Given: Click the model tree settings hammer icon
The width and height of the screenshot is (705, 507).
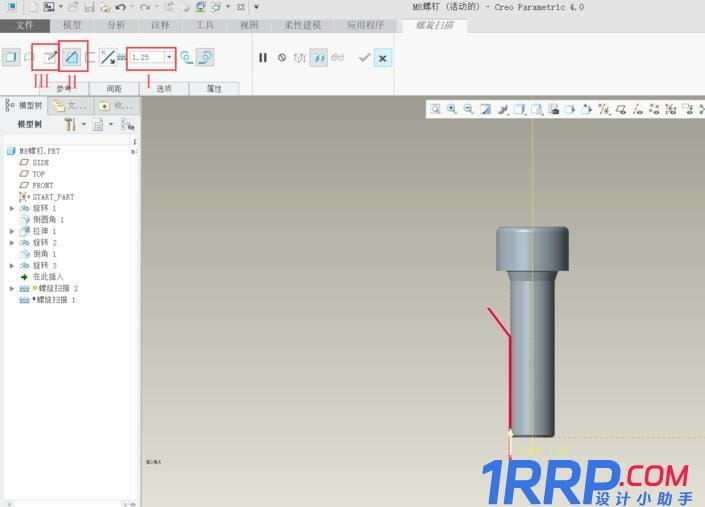Looking at the screenshot, I should [x=71, y=124].
